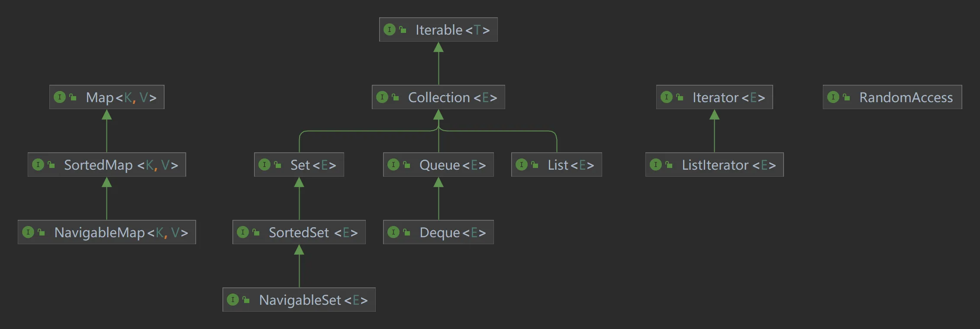
Task: Select the List<E> interface node
Action: [571, 165]
